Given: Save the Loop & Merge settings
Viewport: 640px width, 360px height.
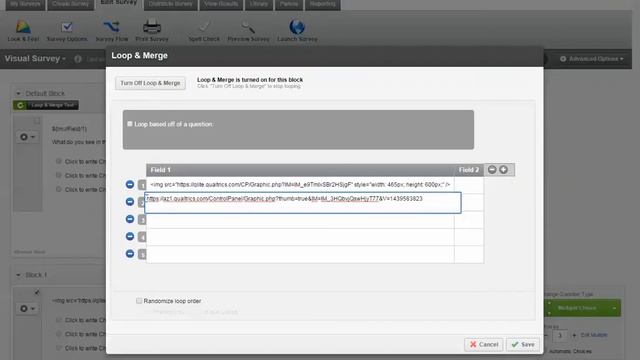Looking at the screenshot, I should [x=523, y=344].
